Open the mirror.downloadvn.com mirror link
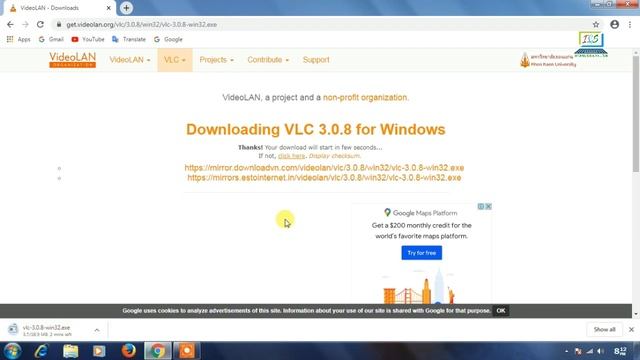640x360 pixels. point(324,168)
